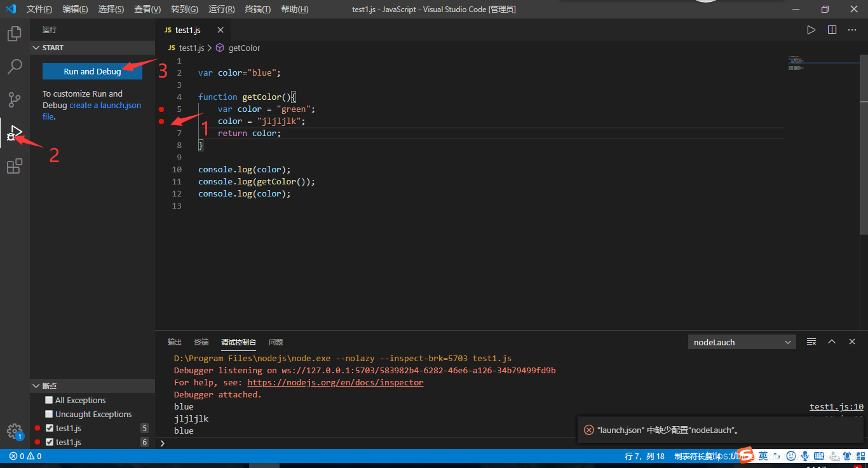The image size is (868, 468).
Task: Open the 文件(F) menu
Action: (x=39, y=10)
